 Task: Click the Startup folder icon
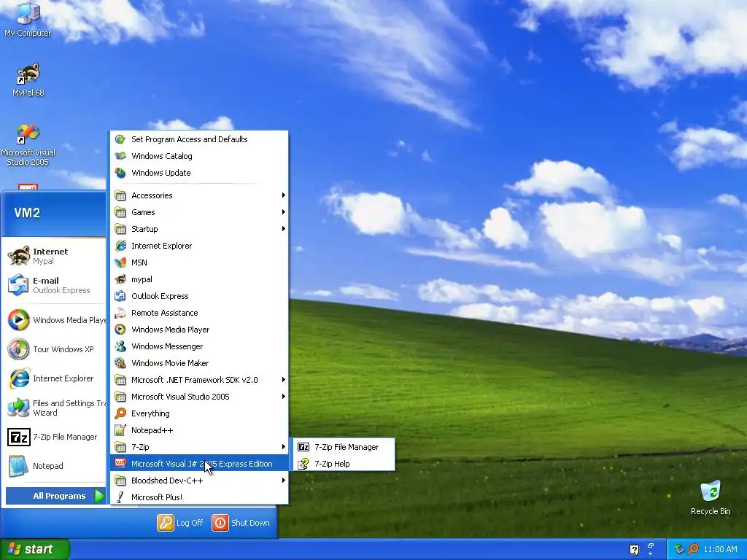(x=120, y=229)
